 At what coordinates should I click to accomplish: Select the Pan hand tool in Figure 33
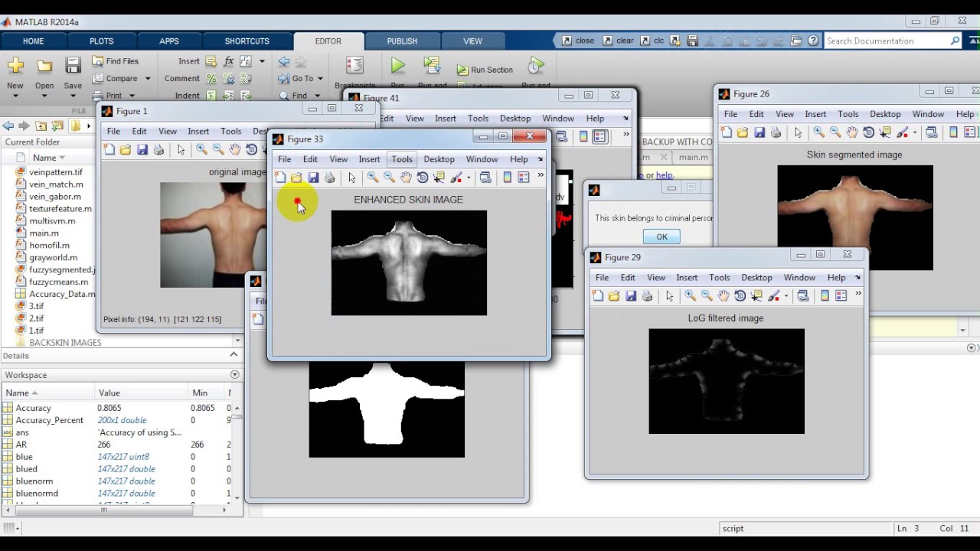(x=406, y=178)
